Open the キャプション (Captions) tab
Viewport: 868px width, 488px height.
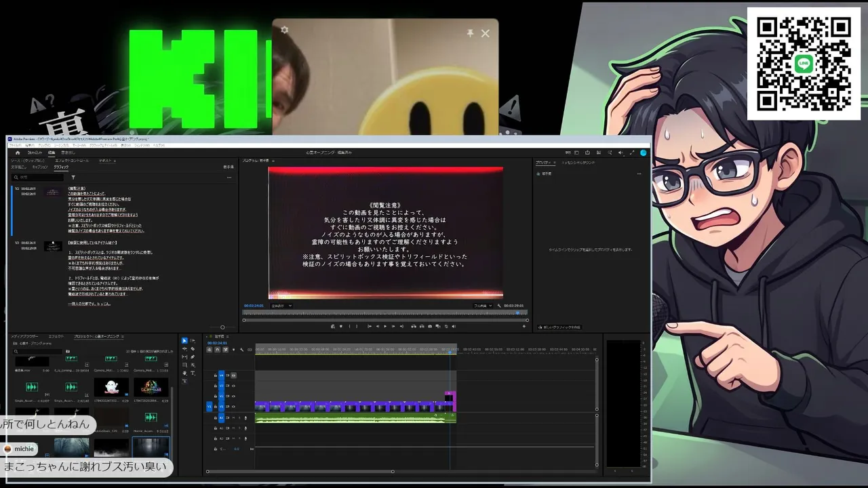(40, 167)
